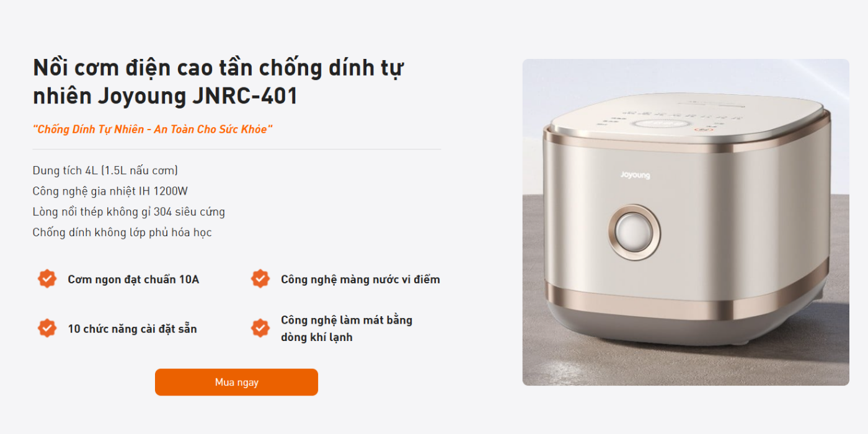Click the Mua ngay button

tap(236, 382)
